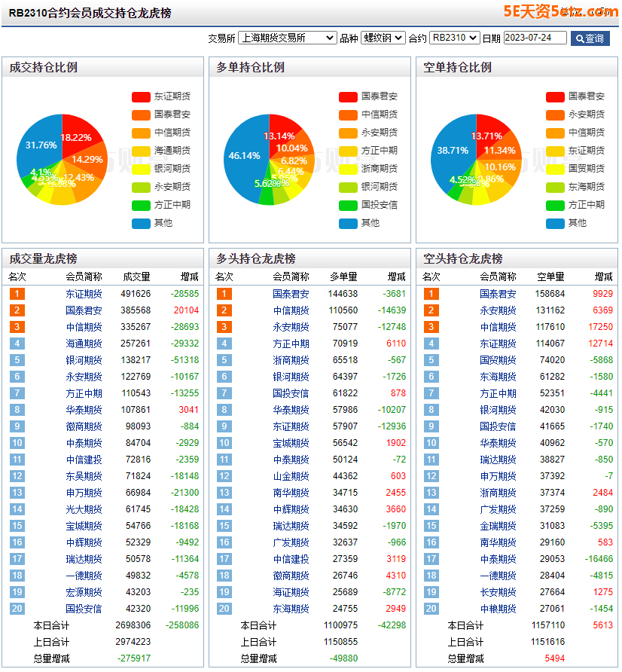Open 方正中期 in the 多头持仓龙虎榜 table

pos(291,344)
